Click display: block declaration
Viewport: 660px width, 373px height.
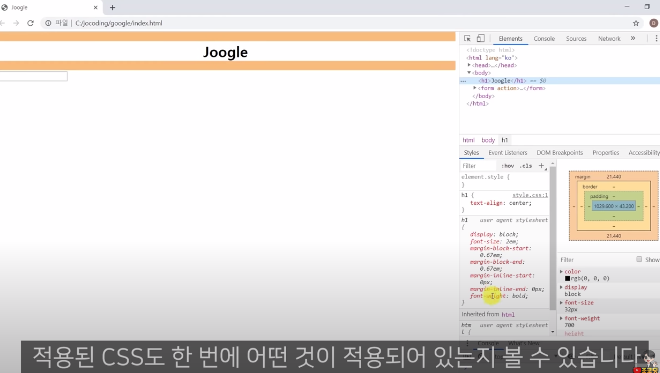point(494,234)
